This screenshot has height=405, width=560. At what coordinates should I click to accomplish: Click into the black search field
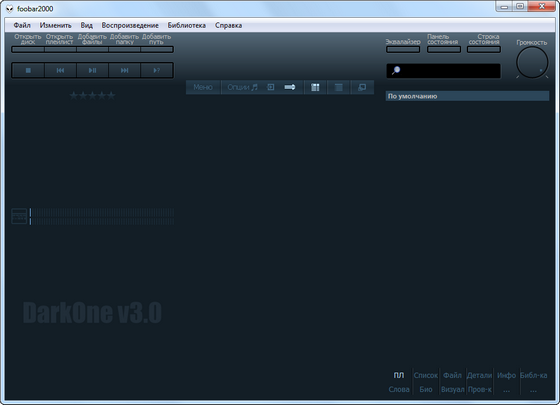(x=444, y=71)
